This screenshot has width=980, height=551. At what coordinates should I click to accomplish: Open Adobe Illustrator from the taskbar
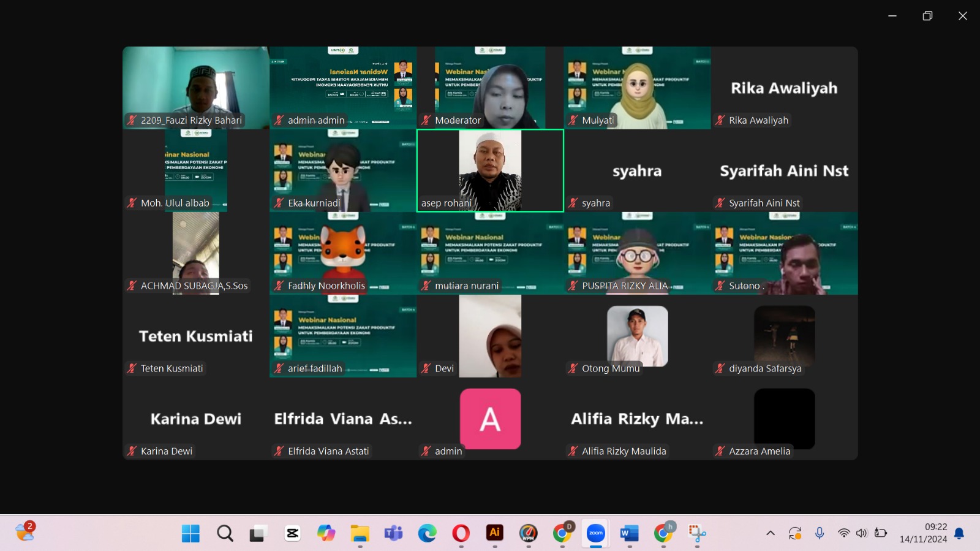495,533
